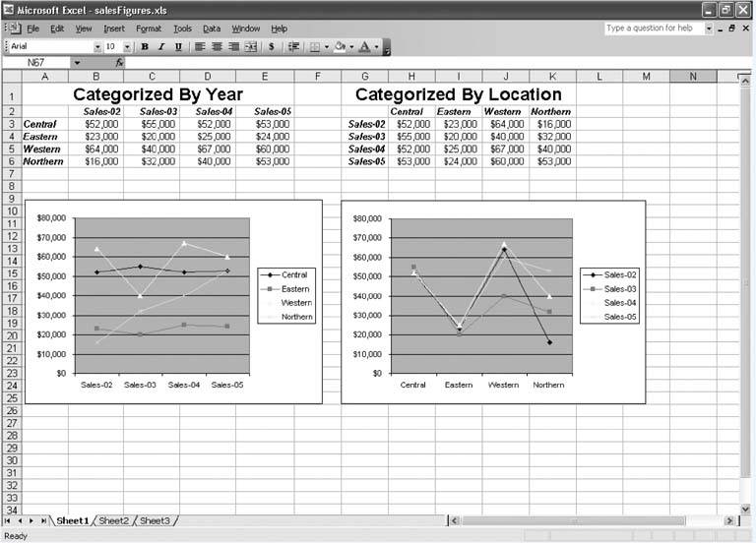
Task: Open Font Color dropdown arrow
Action: coord(377,47)
